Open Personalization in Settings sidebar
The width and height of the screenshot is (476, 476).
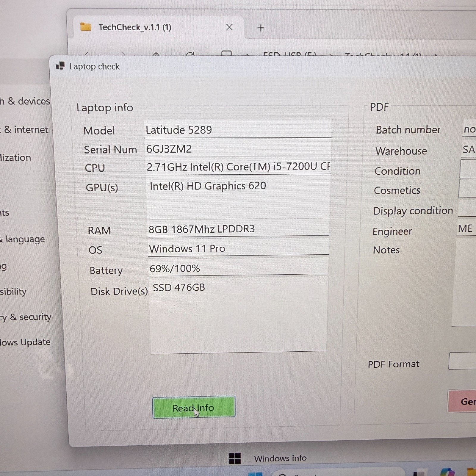tap(15, 157)
